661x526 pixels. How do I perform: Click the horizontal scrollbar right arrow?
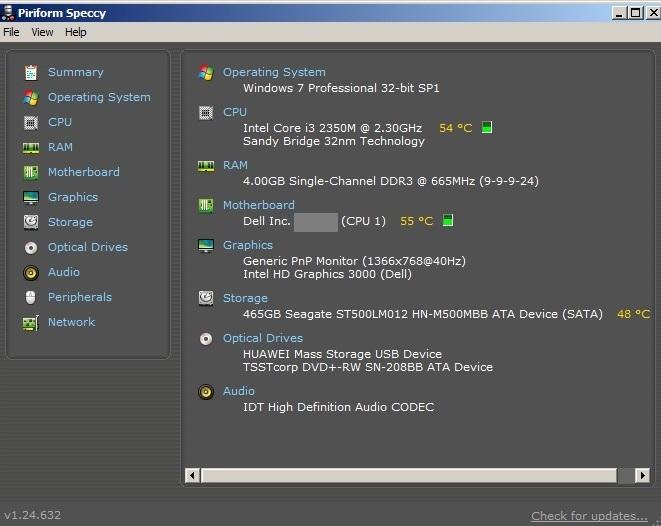pos(642,475)
